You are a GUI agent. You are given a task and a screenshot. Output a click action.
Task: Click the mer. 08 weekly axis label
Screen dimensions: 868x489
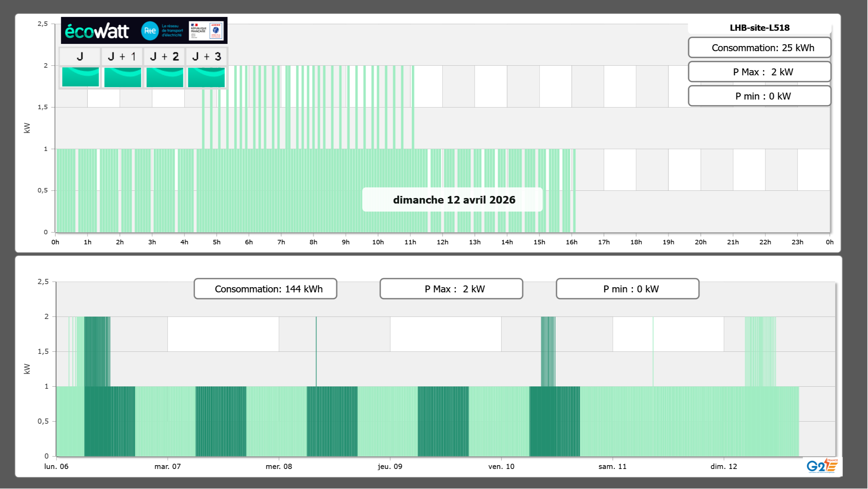[279, 466]
